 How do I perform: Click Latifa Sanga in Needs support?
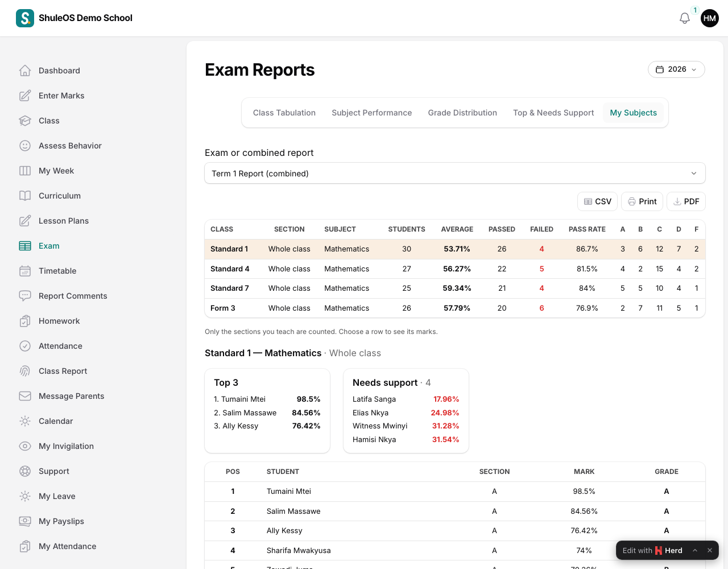pyautogui.click(x=374, y=399)
